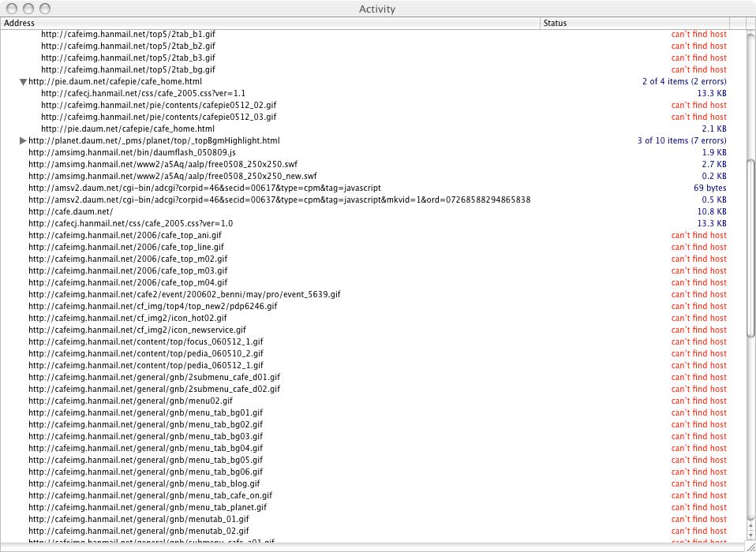Collapse the pie.daum.net cafe_home.html group
This screenshot has width=756, height=552.
coord(23,82)
